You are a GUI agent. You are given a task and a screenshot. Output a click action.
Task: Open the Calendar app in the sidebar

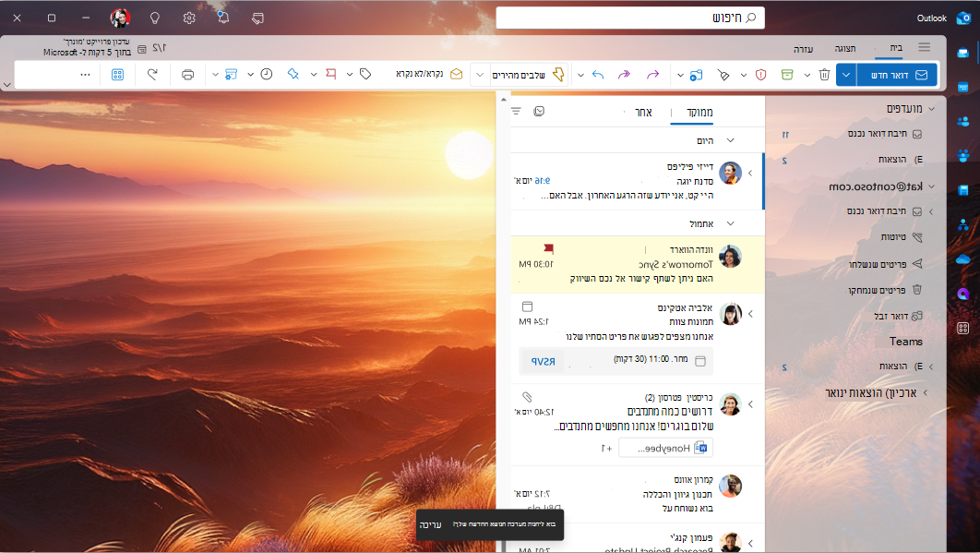[x=963, y=87]
